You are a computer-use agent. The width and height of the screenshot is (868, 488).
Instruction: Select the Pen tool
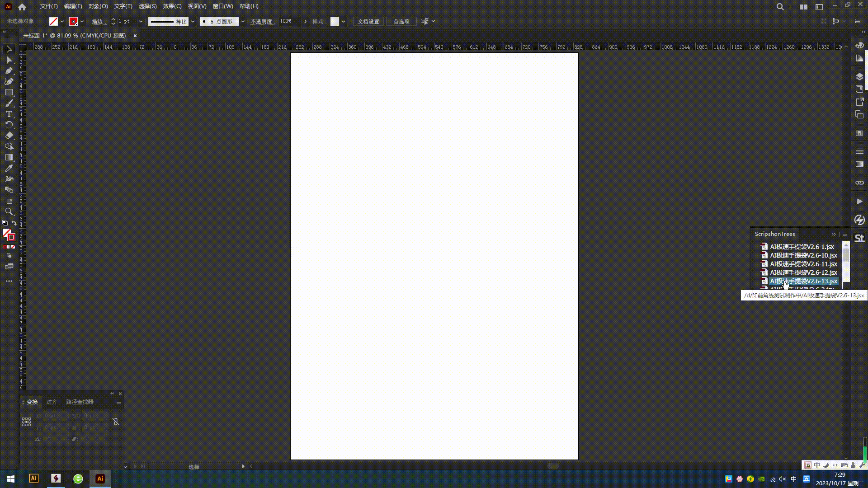point(9,70)
